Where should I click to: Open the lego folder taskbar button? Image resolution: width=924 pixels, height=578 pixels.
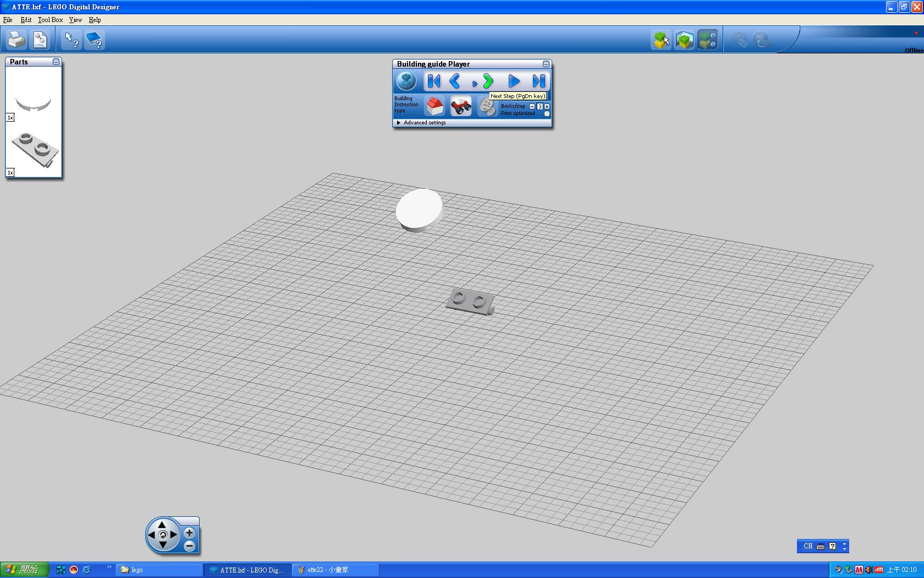(159, 570)
